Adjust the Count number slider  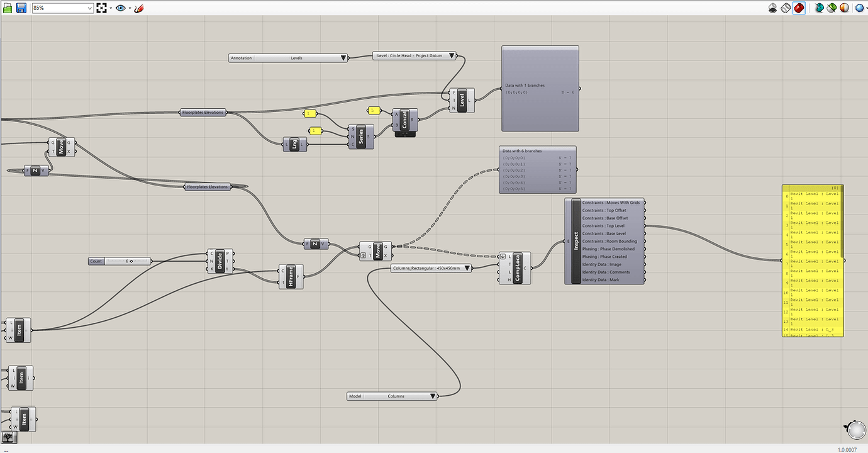[120, 261]
